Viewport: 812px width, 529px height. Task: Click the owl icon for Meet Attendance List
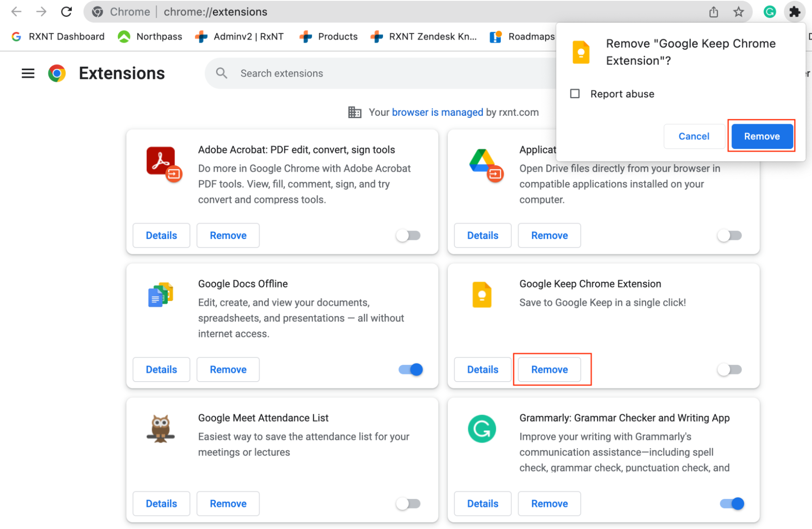tap(160, 429)
